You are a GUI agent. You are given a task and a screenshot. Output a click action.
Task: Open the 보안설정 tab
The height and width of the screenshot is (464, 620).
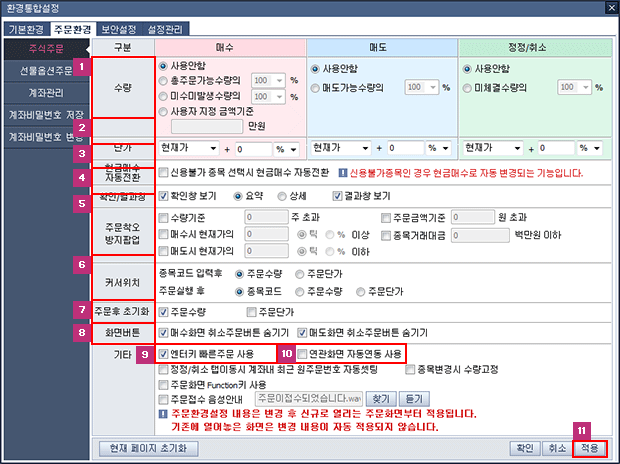[x=119, y=29]
